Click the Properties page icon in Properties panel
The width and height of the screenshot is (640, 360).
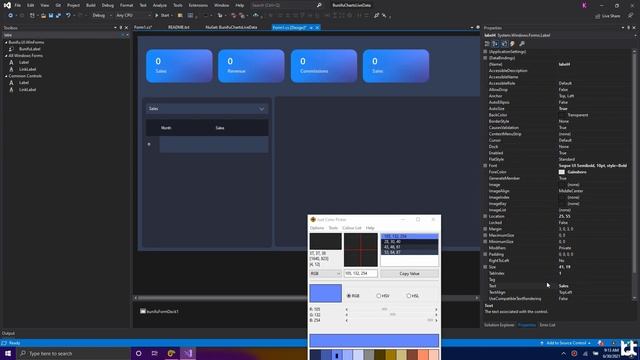(x=504, y=44)
